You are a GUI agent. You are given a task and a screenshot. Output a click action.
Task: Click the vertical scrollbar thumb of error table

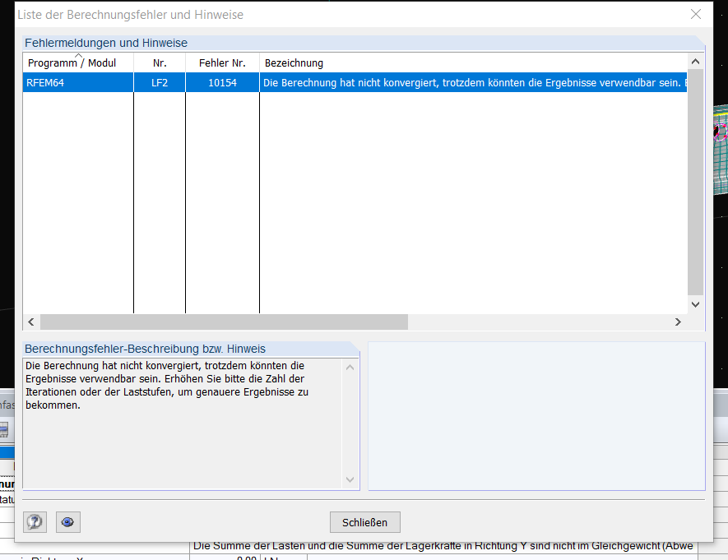tap(695, 182)
